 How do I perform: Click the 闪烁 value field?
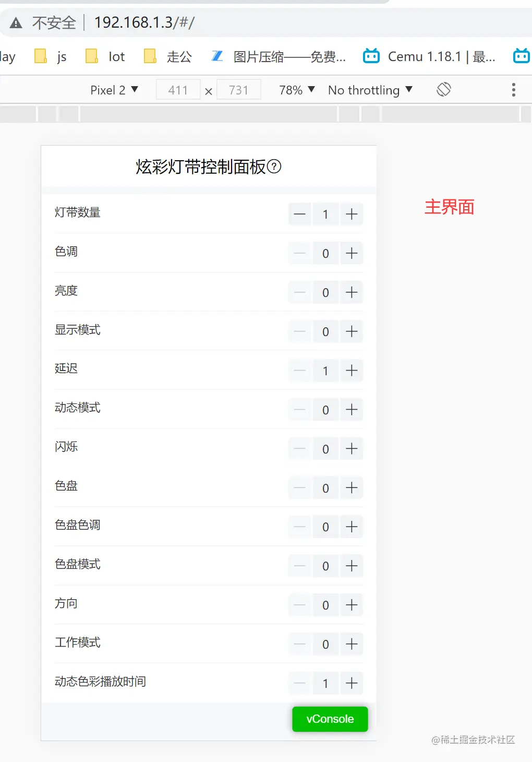(x=325, y=449)
